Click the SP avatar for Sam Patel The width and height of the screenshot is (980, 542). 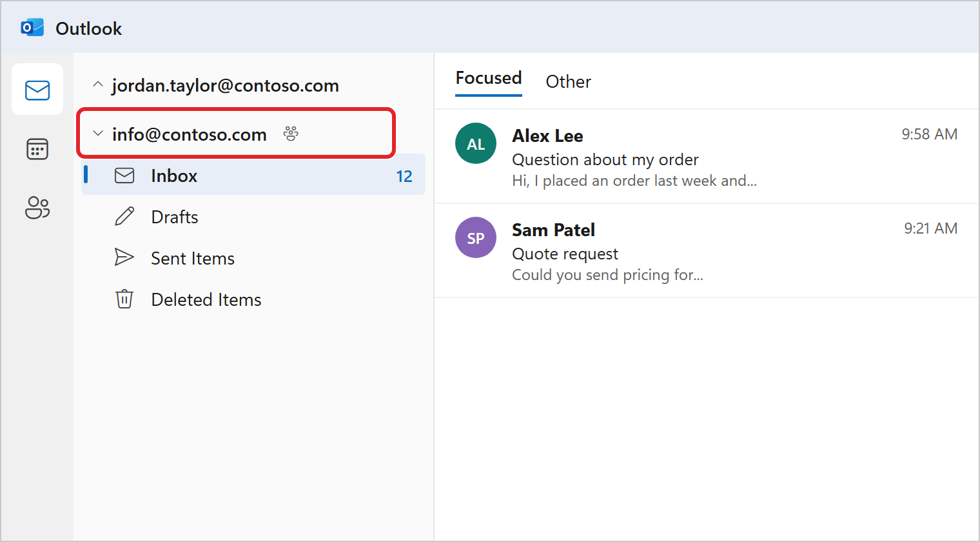(476, 237)
